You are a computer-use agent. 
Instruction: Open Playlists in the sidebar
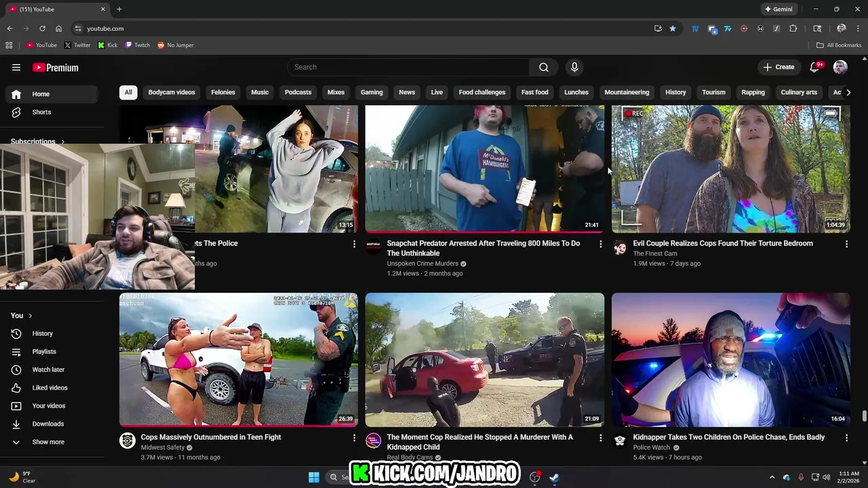coord(52,352)
